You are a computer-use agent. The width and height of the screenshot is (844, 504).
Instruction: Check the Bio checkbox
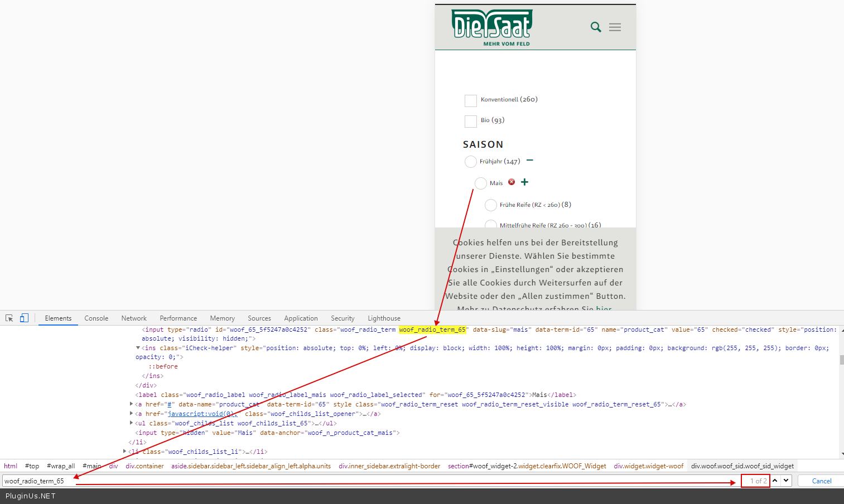(x=471, y=121)
